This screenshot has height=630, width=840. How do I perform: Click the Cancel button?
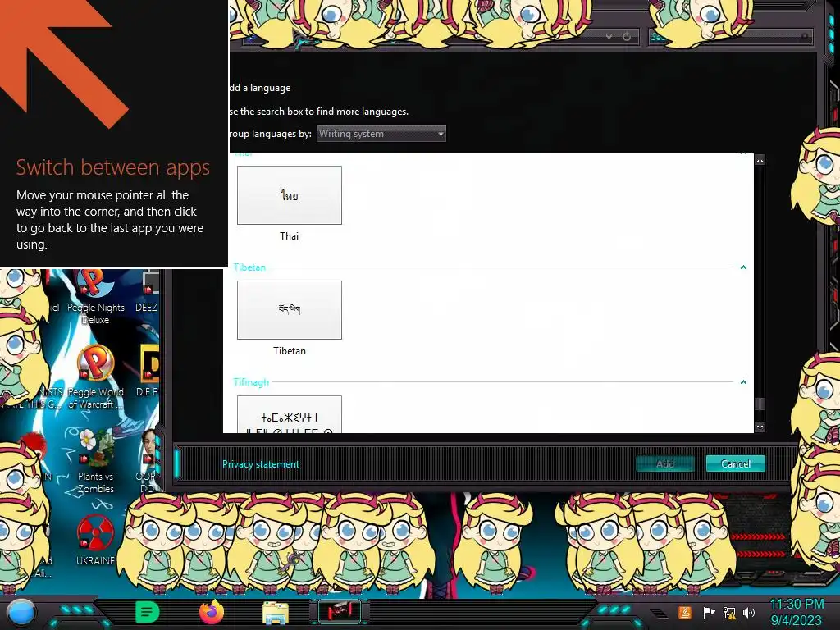click(x=736, y=463)
